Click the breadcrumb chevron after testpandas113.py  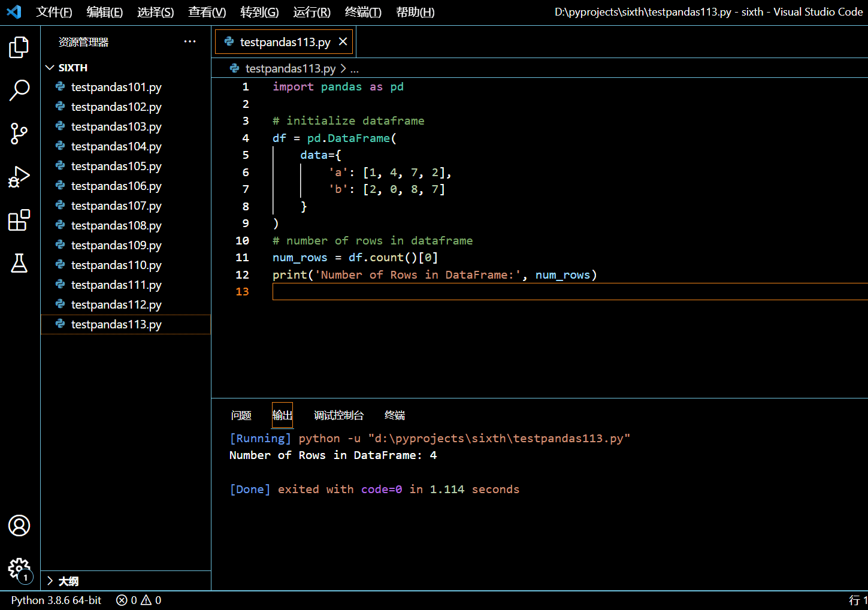[343, 68]
